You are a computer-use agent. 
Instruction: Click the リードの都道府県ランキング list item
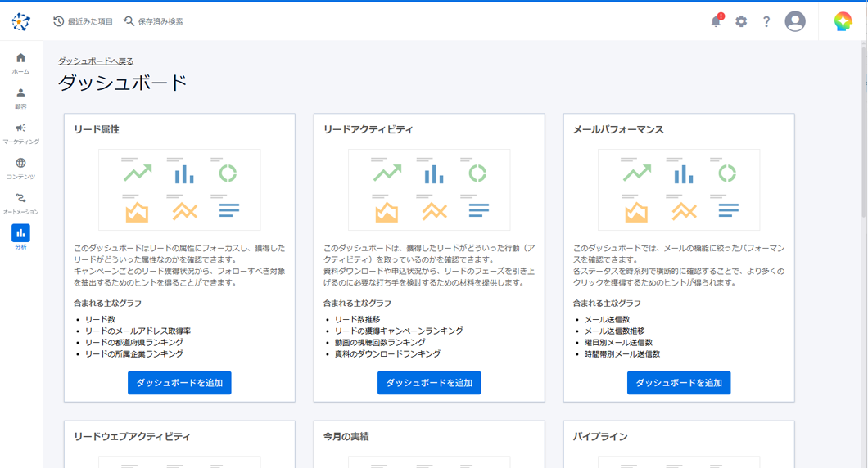(134, 343)
